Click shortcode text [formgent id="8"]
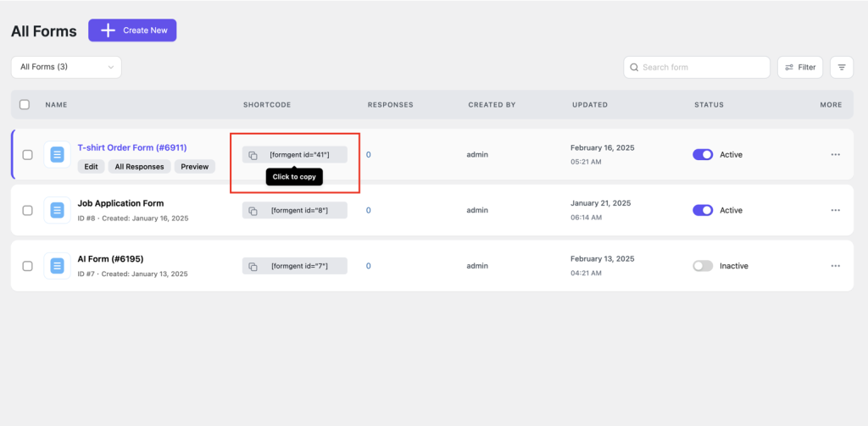868x426 pixels. tap(299, 211)
